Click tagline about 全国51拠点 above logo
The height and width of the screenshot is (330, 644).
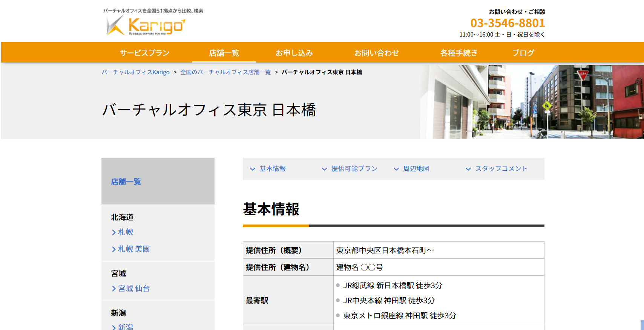(153, 11)
